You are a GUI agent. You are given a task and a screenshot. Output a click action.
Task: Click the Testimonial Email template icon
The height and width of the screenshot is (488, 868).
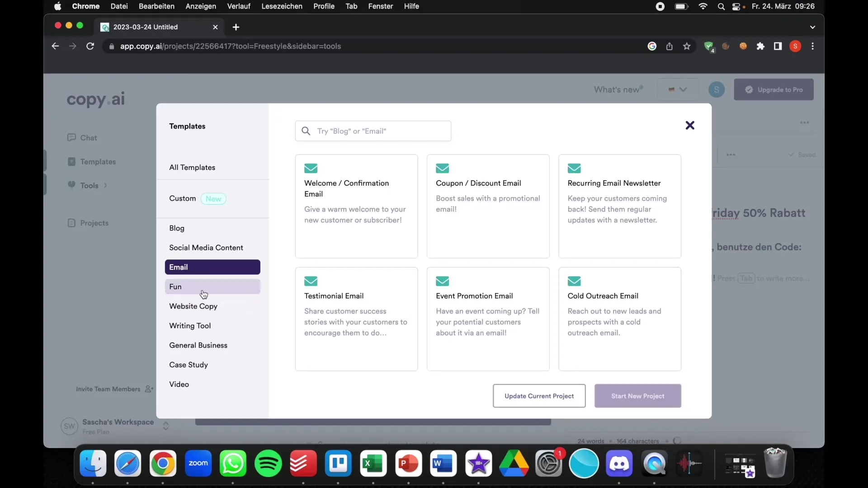pyautogui.click(x=311, y=281)
